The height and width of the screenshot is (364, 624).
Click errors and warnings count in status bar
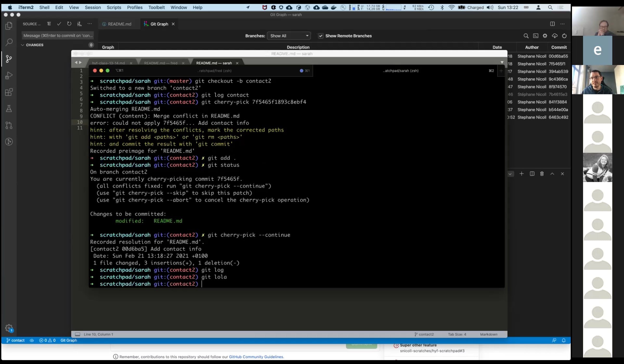coord(47,340)
